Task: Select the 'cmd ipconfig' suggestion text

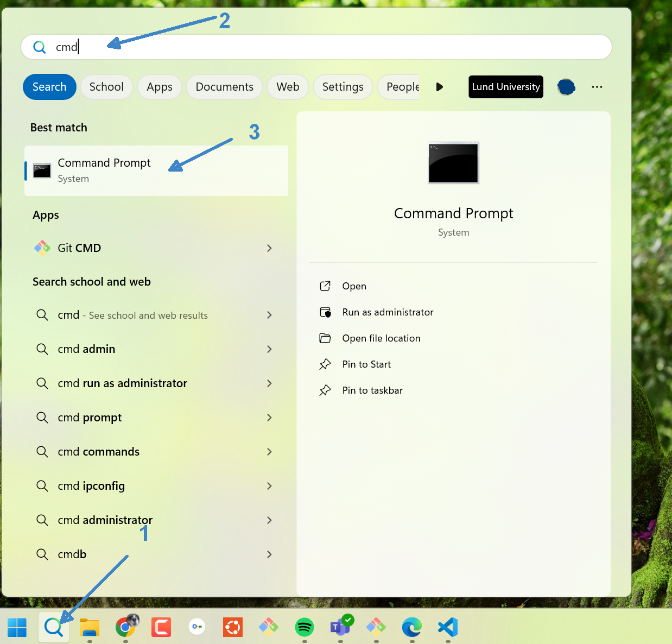Action: pyautogui.click(x=91, y=486)
